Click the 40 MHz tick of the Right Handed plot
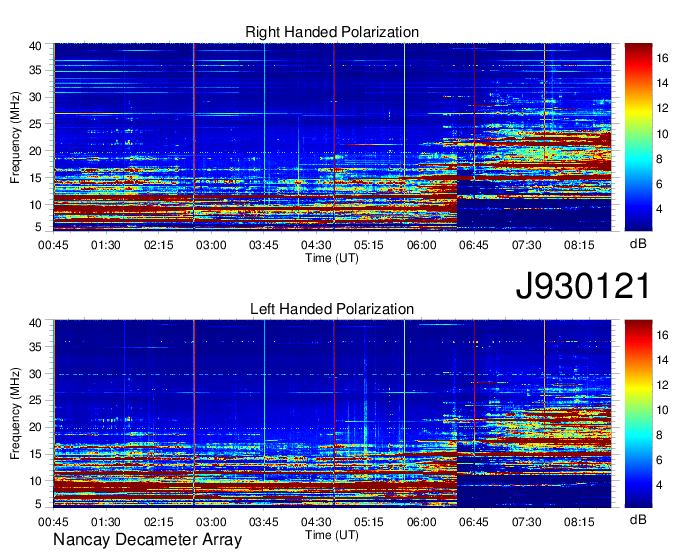Image resolution: width=680 pixels, height=552 pixels. pyautogui.click(x=35, y=46)
